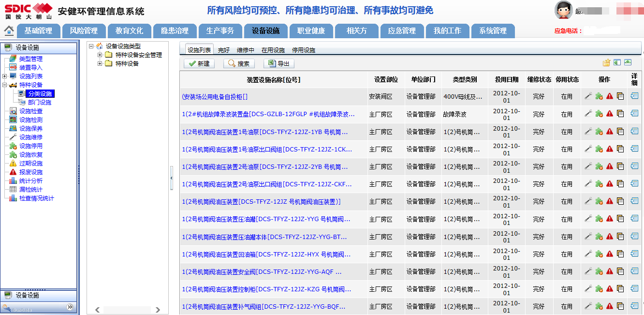Click the splitter arrow to collapse tree panel

tap(172, 179)
